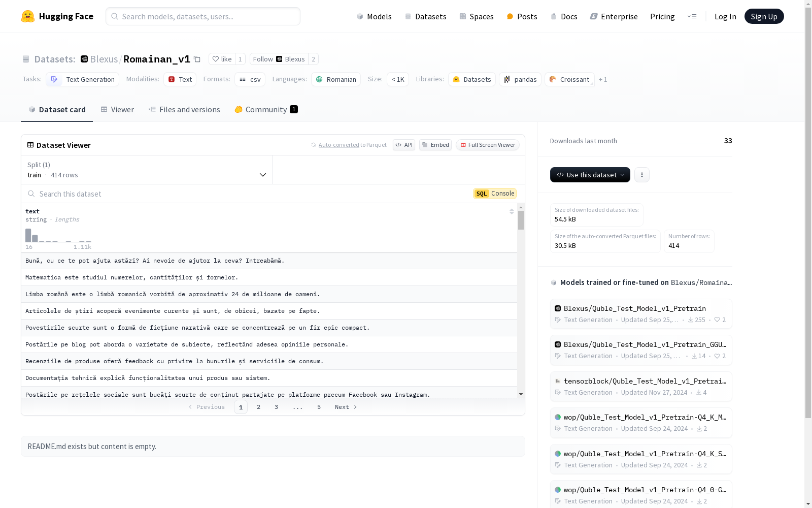Click the Next page button
The width and height of the screenshot is (812, 508).
pyautogui.click(x=346, y=407)
